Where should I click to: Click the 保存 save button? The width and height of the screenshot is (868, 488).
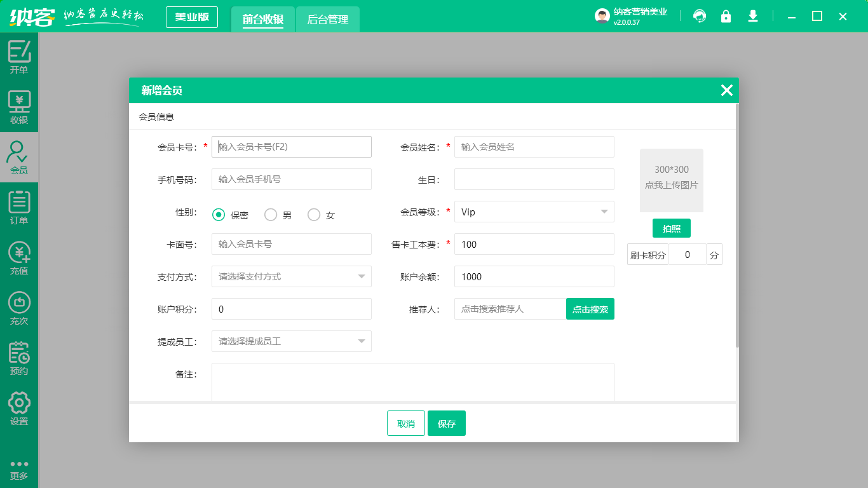click(x=446, y=423)
